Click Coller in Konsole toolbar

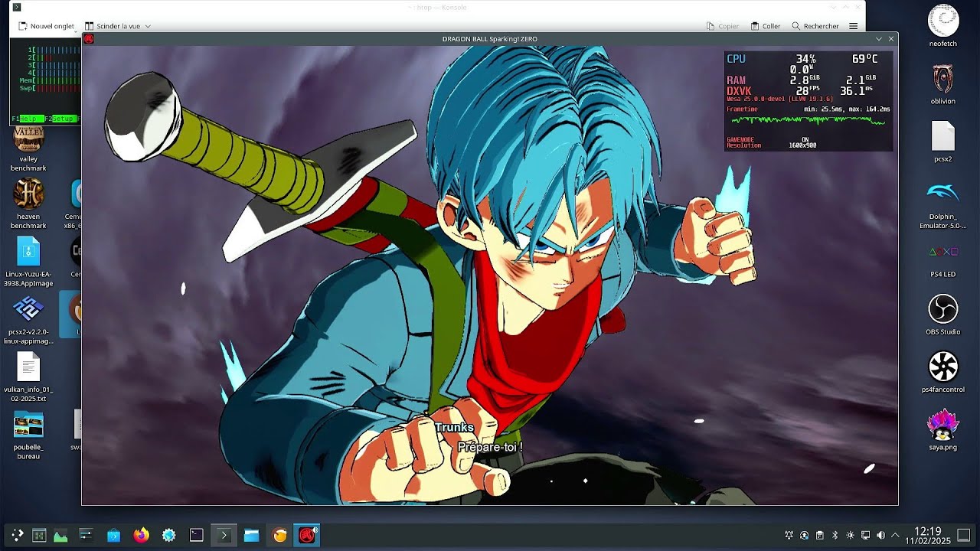765,26
